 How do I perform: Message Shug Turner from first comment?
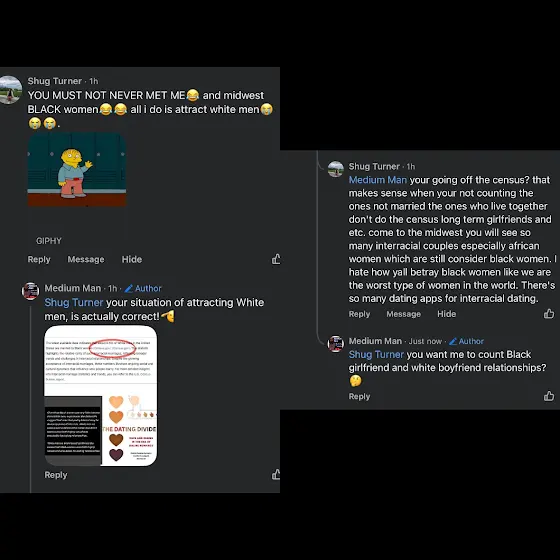[86, 259]
